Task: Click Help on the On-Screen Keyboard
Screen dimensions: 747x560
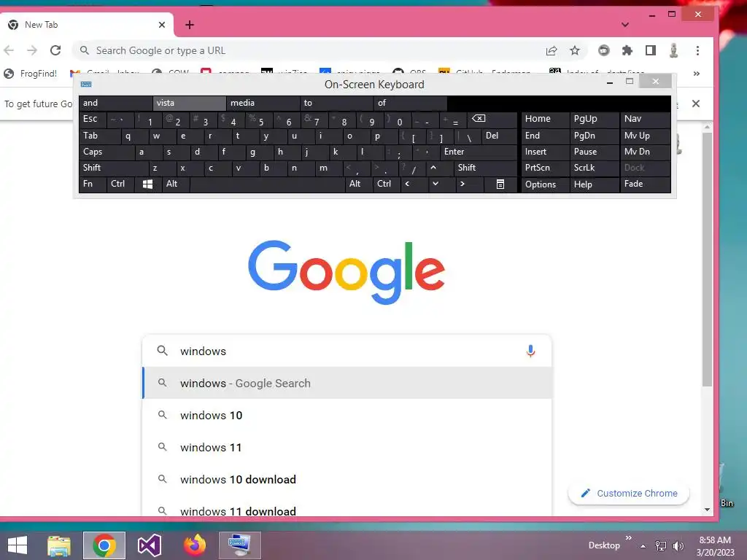Action: click(x=595, y=184)
